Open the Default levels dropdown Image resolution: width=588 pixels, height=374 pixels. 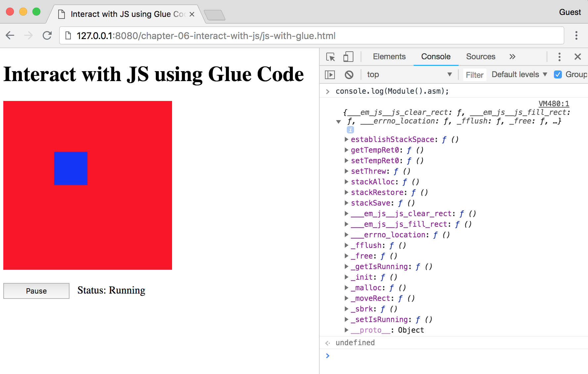point(519,75)
